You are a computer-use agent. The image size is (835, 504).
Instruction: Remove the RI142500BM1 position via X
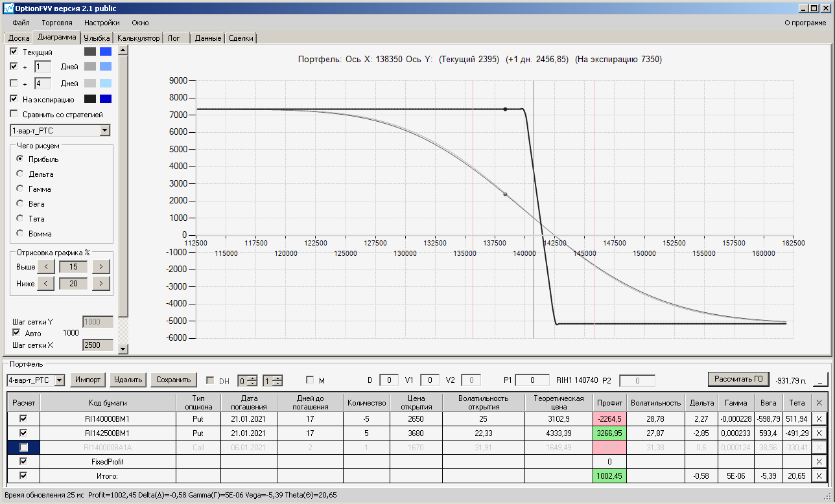point(818,433)
